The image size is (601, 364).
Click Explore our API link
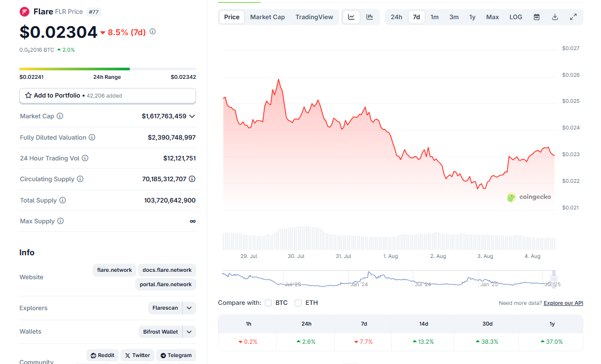(563, 303)
